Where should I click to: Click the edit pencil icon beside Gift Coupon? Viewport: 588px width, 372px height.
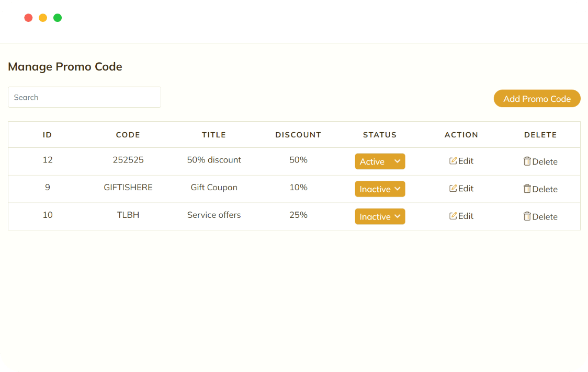click(x=453, y=189)
